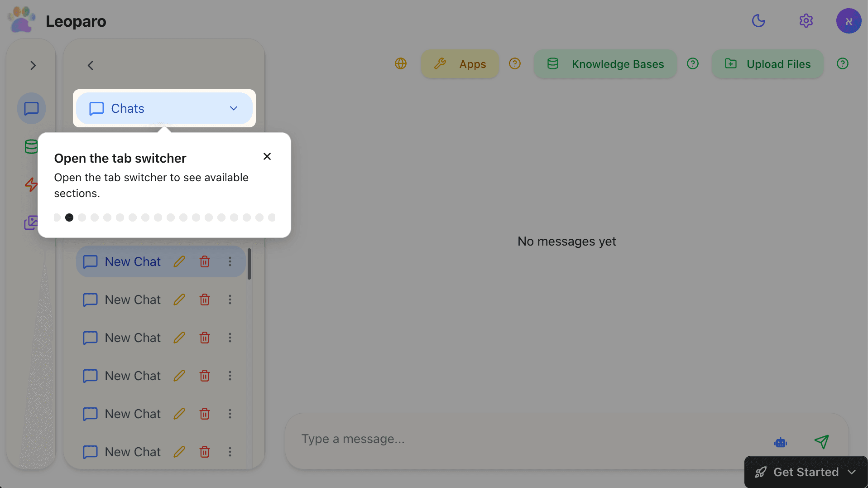Toggle dark mode with the moon icon
The height and width of the screenshot is (488, 868).
(759, 21)
